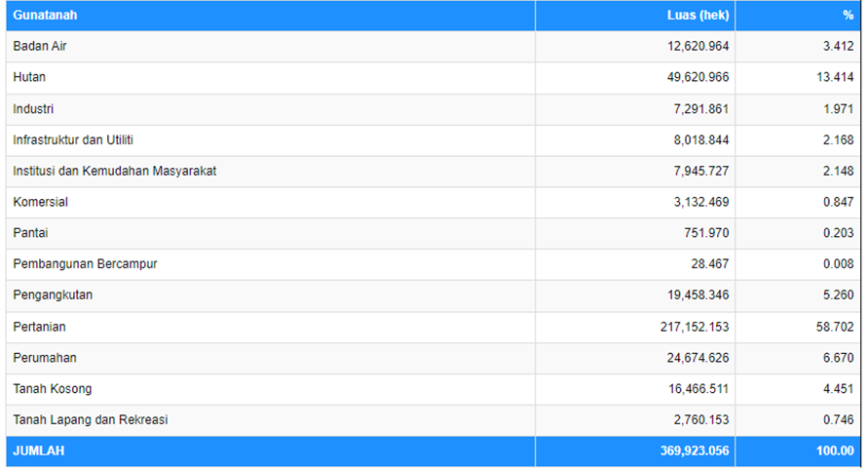Click total area 369,923.056
Screen dimensions: 868x471
695,451
